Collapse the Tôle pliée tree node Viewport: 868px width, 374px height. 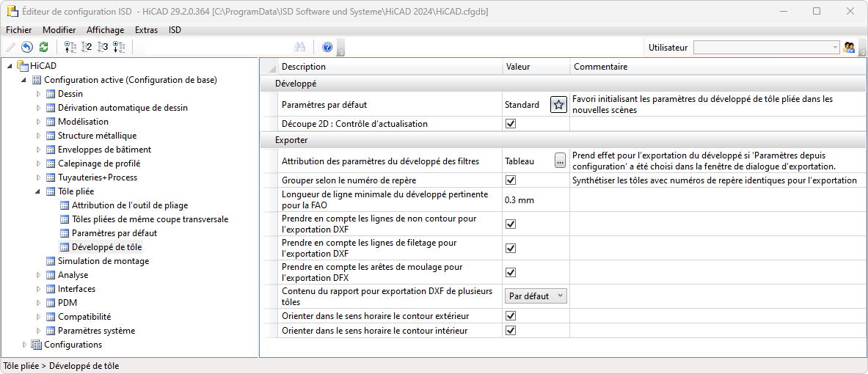pos(40,191)
